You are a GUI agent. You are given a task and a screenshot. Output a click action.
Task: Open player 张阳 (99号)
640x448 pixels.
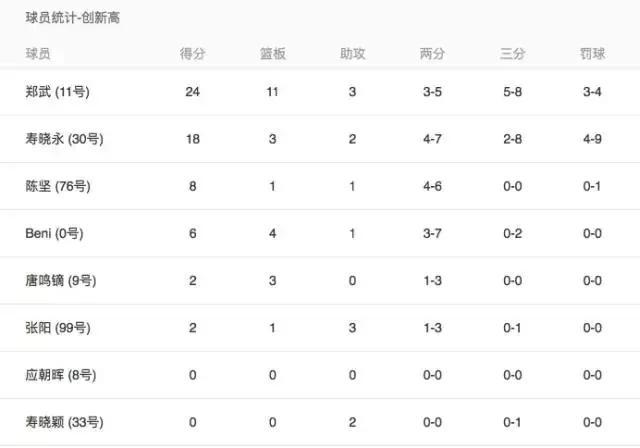point(57,328)
